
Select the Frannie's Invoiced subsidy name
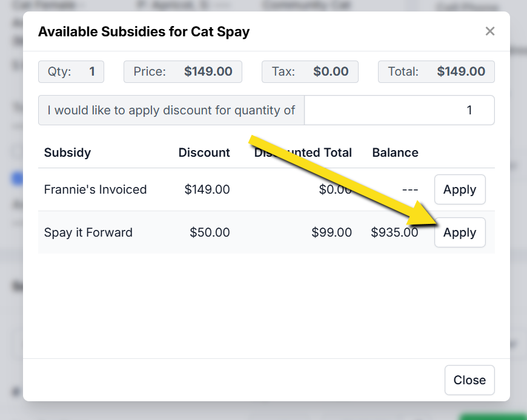tap(95, 189)
